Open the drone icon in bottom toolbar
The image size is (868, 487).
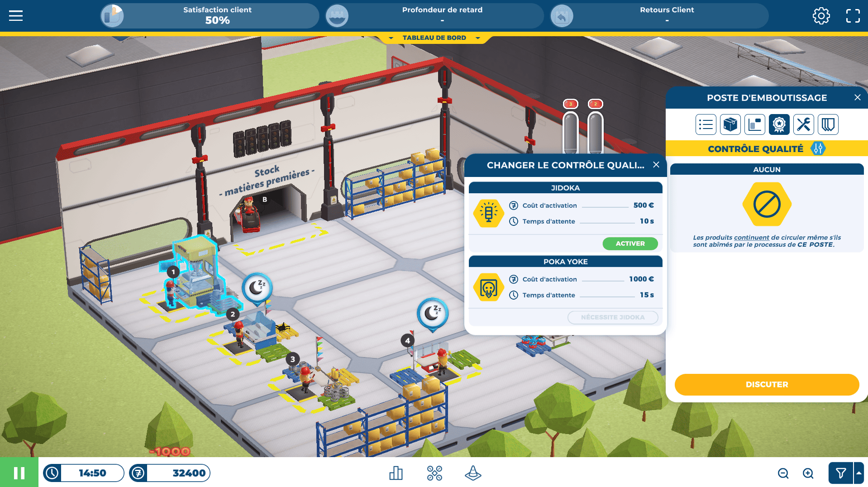coord(434,473)
